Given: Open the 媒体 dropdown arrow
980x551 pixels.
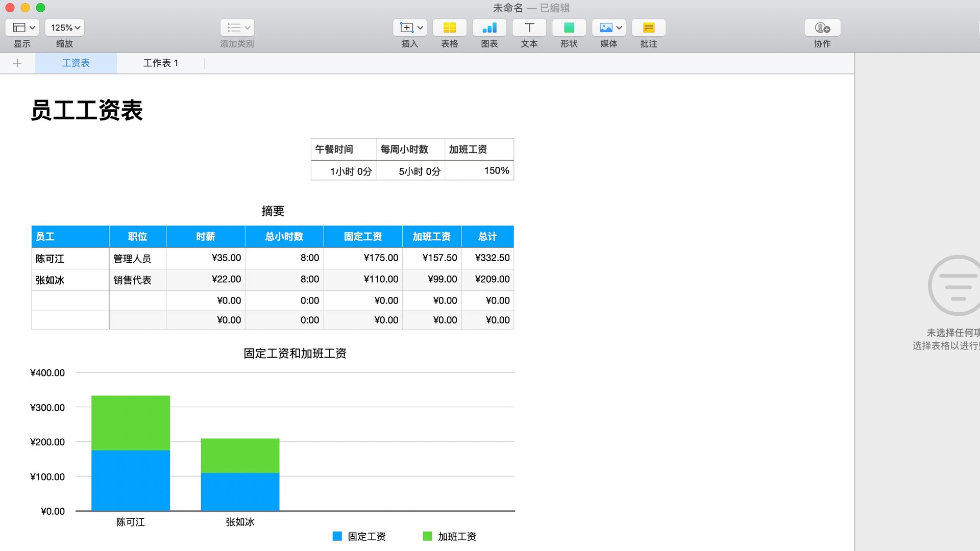Looking at the screenshot, I should [x=618, y=28].
